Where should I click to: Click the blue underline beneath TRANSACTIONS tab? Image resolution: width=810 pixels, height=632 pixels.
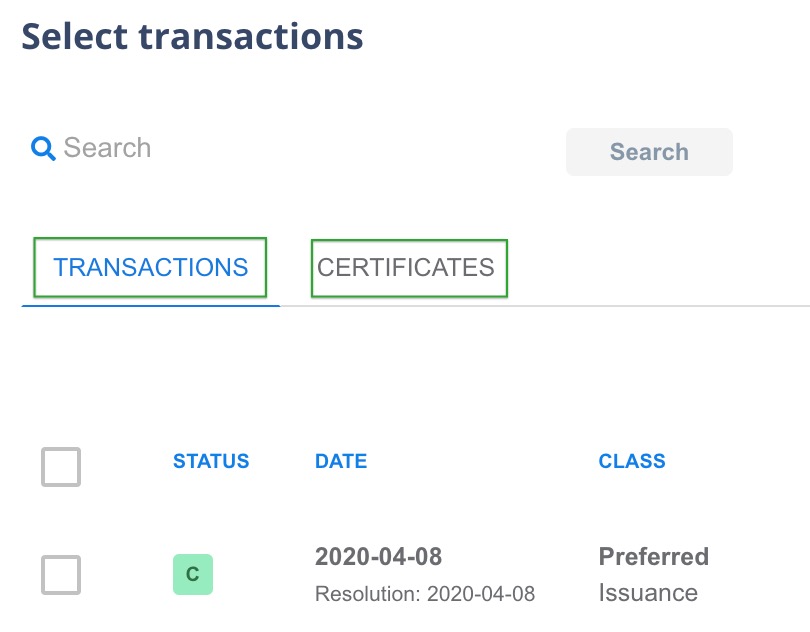[x=150, y=306]
